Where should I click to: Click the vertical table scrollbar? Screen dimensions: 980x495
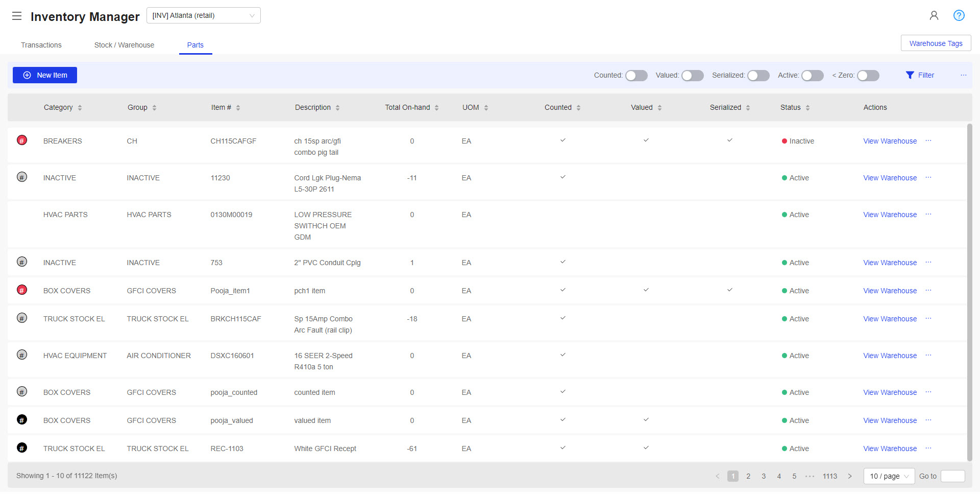coord(969,292)
